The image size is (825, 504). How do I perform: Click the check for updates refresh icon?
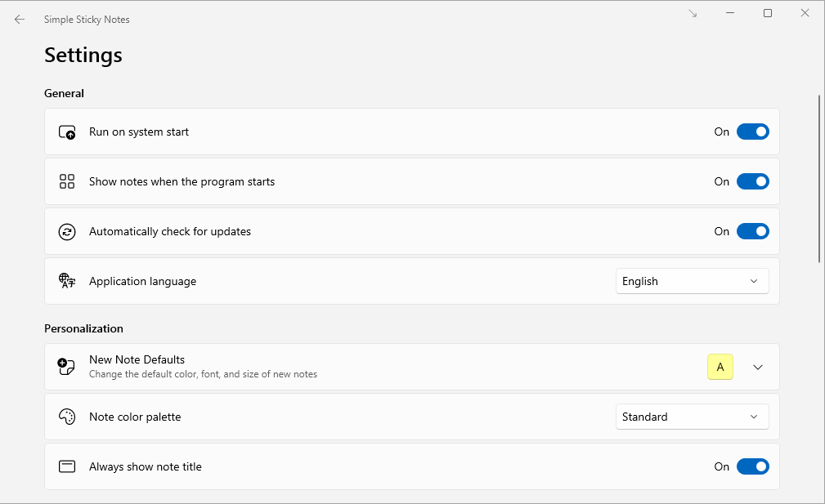[x=67, y=232]
